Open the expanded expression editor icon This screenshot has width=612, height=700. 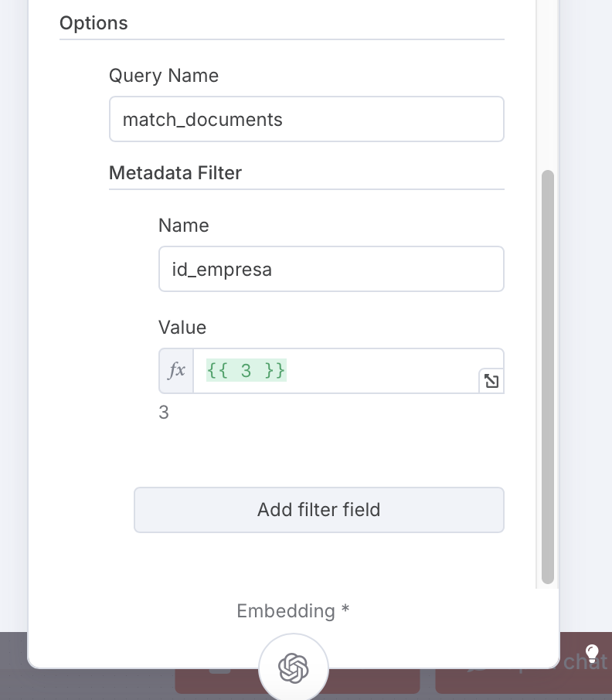[x=491, y=381]
